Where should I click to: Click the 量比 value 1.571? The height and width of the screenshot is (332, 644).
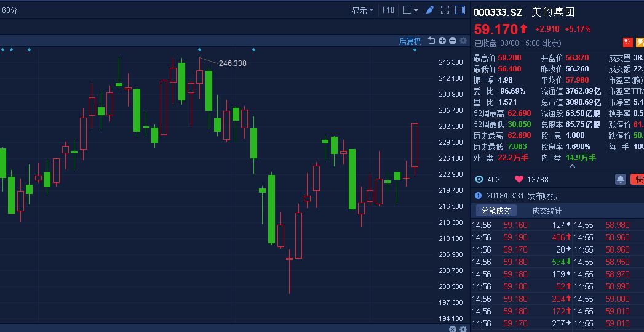coord(507,102)
